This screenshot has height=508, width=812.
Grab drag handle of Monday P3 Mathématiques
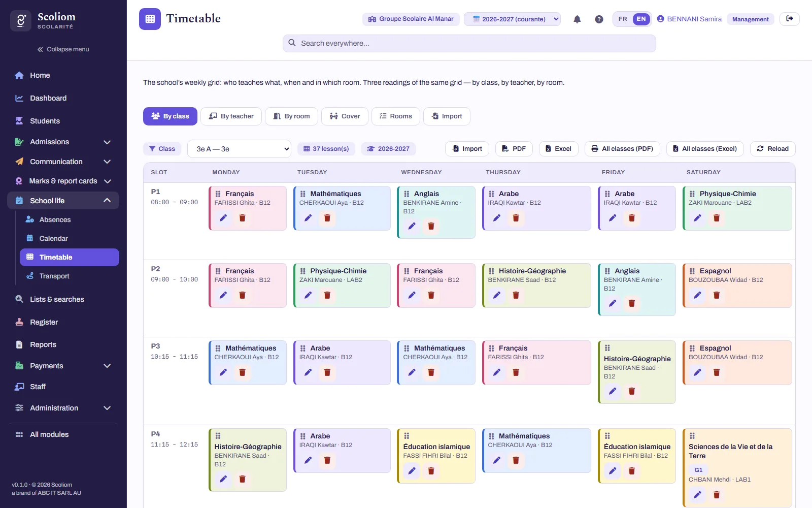point(218,348)
